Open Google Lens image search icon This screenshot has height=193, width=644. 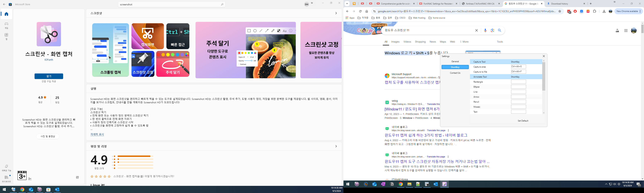[492, 30]
